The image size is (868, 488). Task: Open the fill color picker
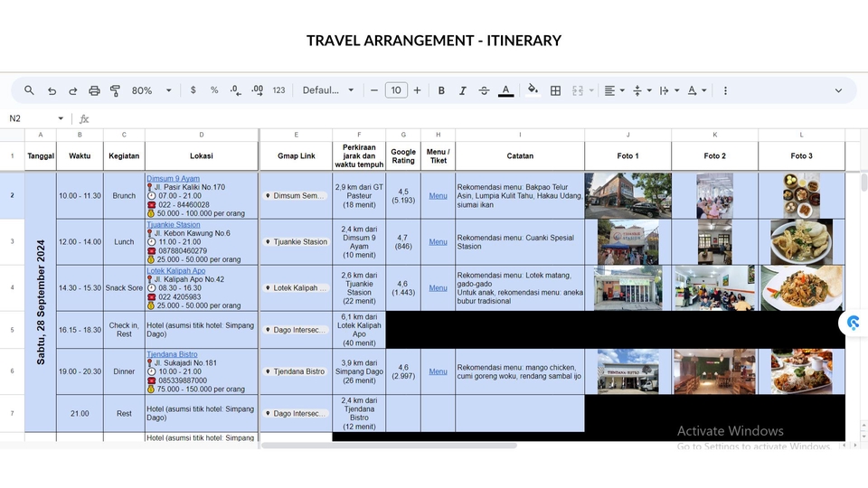tap(533, 90)
